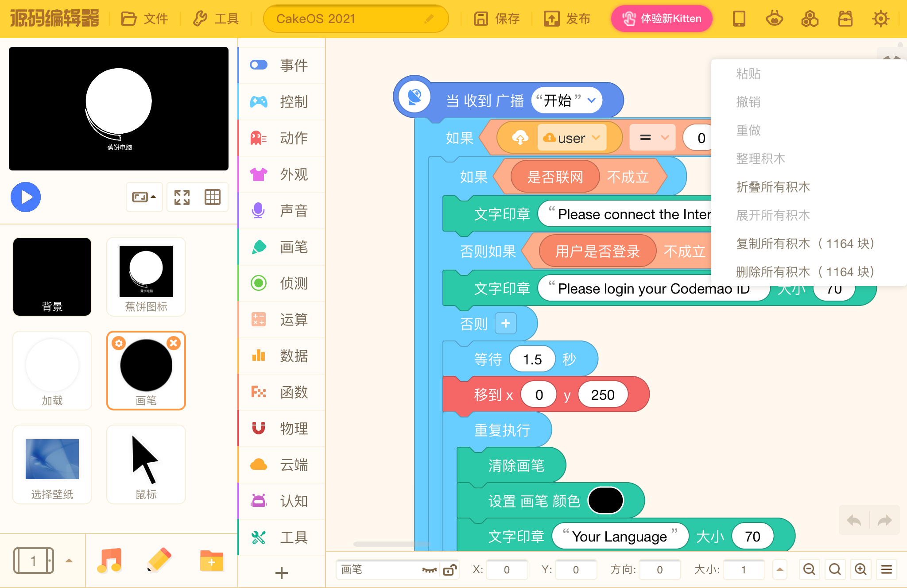Open settings gear in the top bar

(x=881, y=19)
